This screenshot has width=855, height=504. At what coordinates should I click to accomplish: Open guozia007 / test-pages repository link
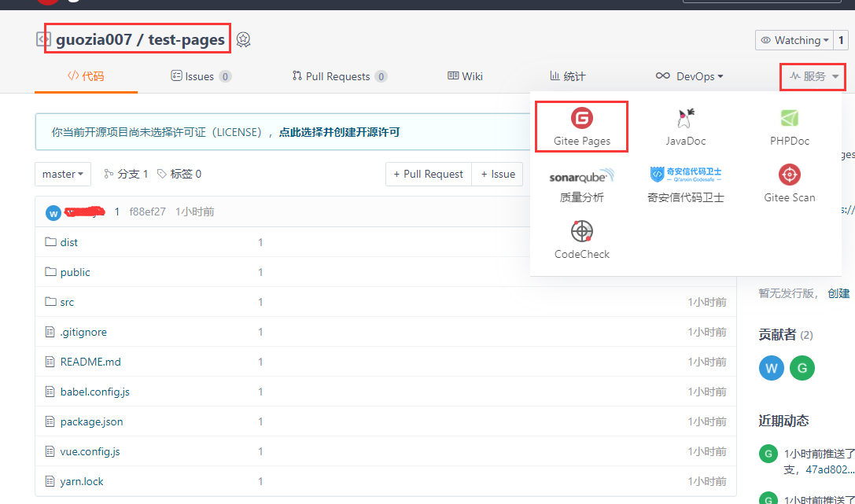click(140, 40)
